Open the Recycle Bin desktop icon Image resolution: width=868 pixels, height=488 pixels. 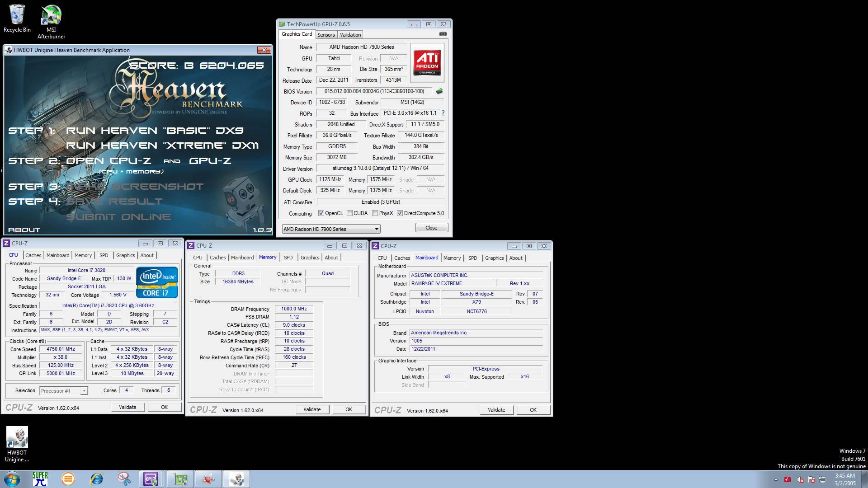[17, 19]
